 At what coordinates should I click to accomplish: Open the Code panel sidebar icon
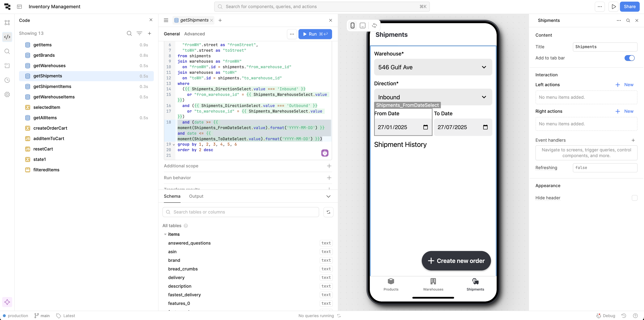pos(7,37)
